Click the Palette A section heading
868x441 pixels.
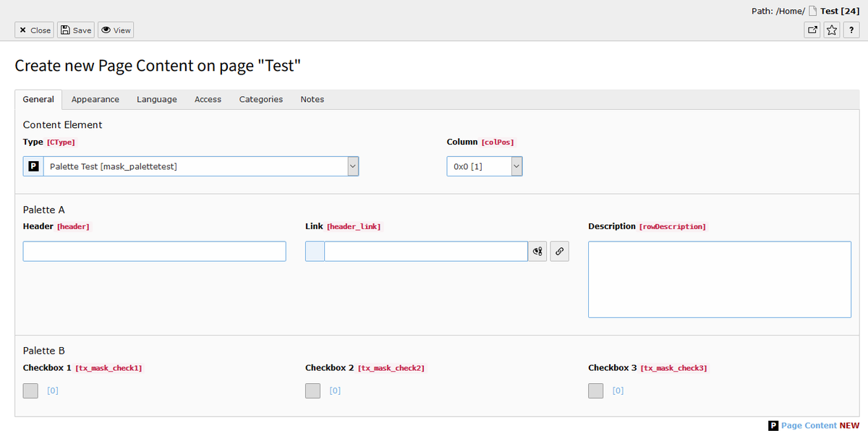point(44,210)
